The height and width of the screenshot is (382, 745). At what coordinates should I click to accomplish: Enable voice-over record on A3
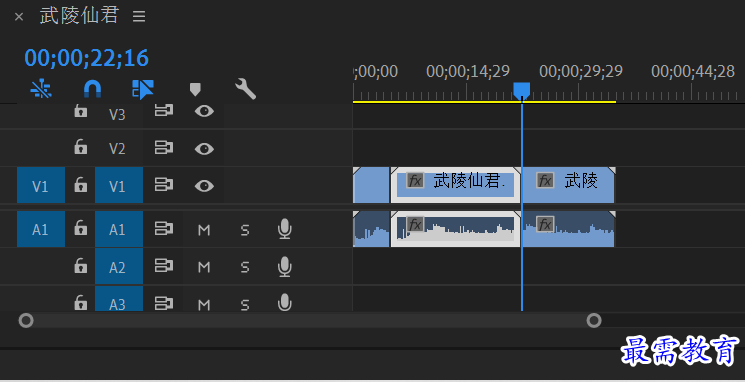pos(284,302)
